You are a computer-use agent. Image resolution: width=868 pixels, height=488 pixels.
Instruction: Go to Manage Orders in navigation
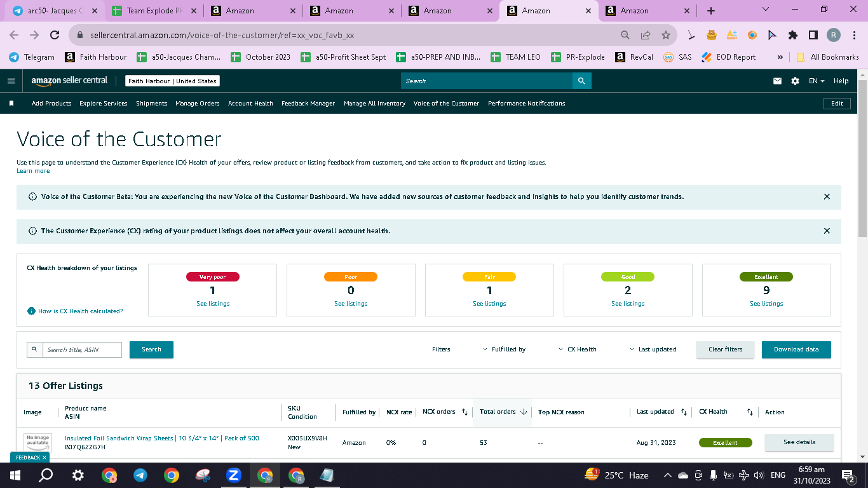click(198, 103)
